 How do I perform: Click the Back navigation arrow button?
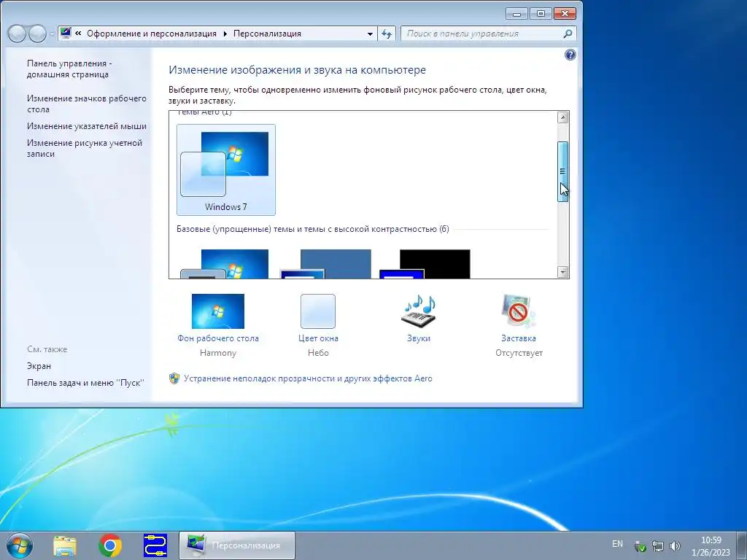click(18, 34)
